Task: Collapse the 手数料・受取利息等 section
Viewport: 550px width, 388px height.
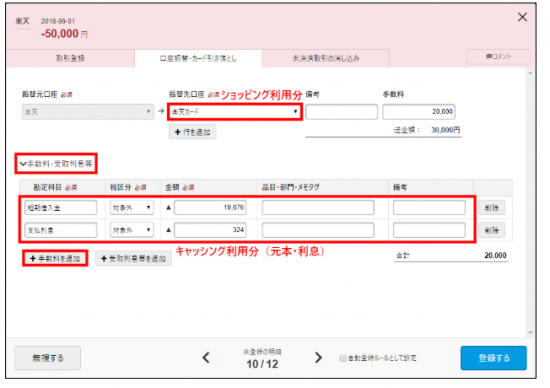Action: coord(56,163)
